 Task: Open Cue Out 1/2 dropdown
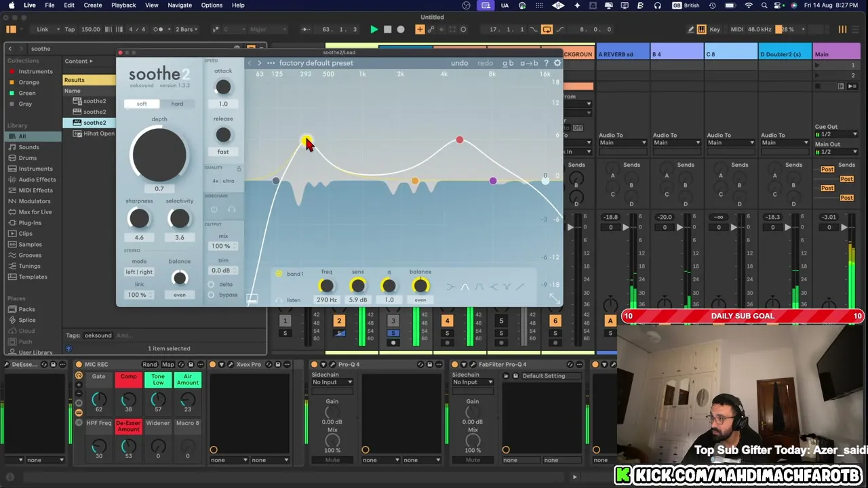click(837, 134)
